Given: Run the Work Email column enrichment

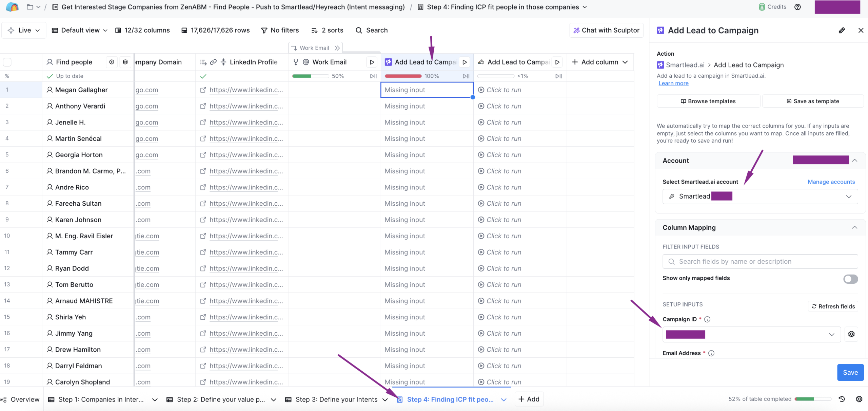Looking at the screenshot, I should click(x=372, y=62).
